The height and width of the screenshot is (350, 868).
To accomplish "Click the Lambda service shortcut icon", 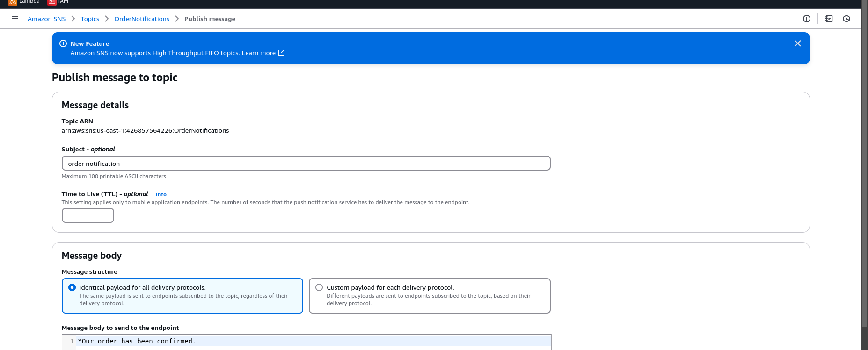I will coord(13,2).
